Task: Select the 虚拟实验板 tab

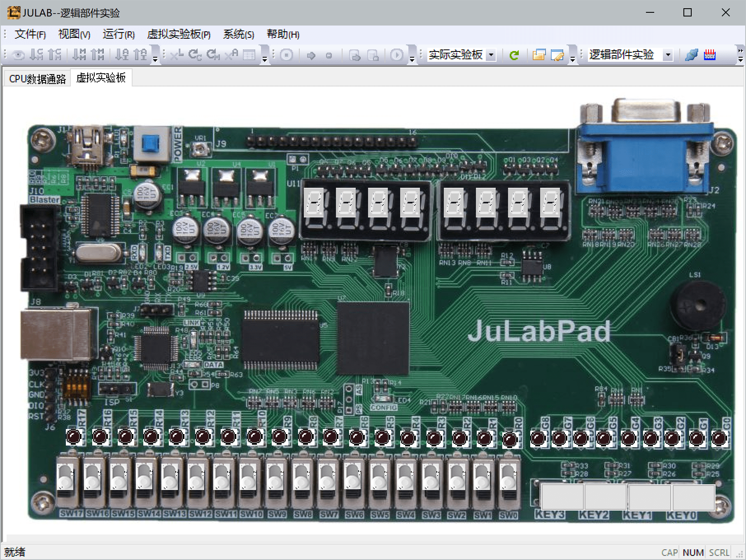Action: tap(101, 78)
